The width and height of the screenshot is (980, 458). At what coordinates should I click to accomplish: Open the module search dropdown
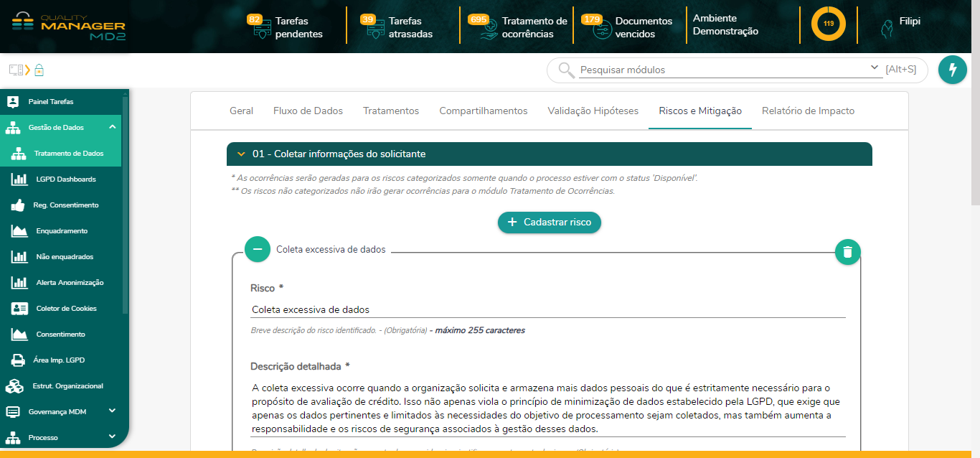point(874,67)
